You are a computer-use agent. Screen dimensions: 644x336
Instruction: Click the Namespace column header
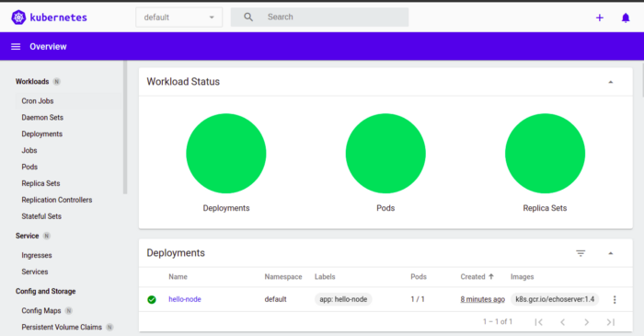(x=283, y=276)
